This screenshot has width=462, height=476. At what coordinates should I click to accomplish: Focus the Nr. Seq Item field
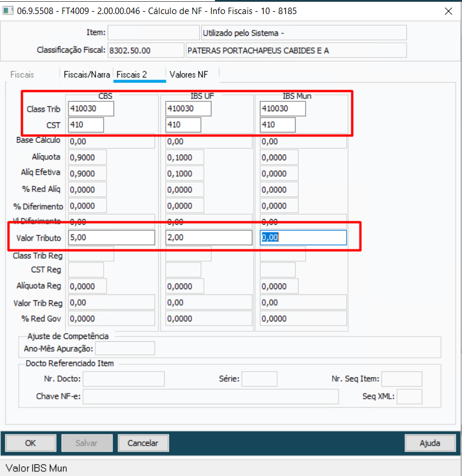pos(402,379)
